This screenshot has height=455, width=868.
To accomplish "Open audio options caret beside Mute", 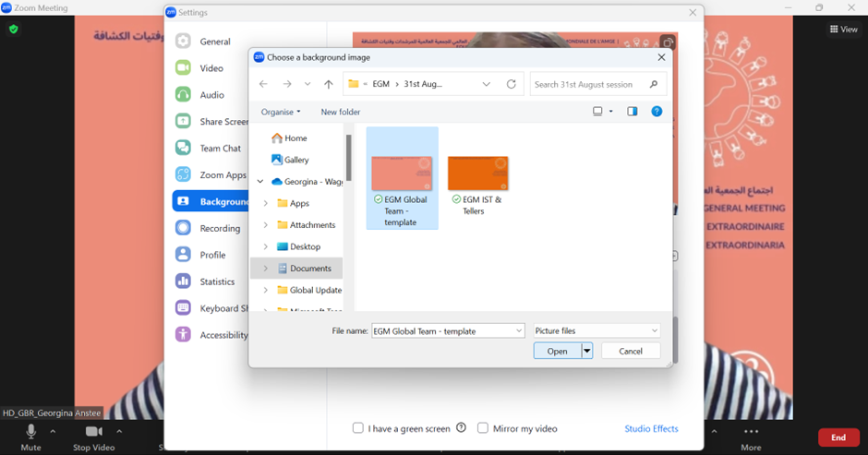I will click(x=53, y=431).
